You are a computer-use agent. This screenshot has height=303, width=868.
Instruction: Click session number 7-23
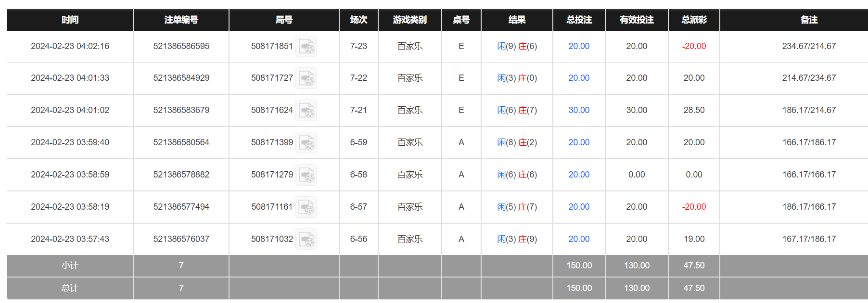358,46
